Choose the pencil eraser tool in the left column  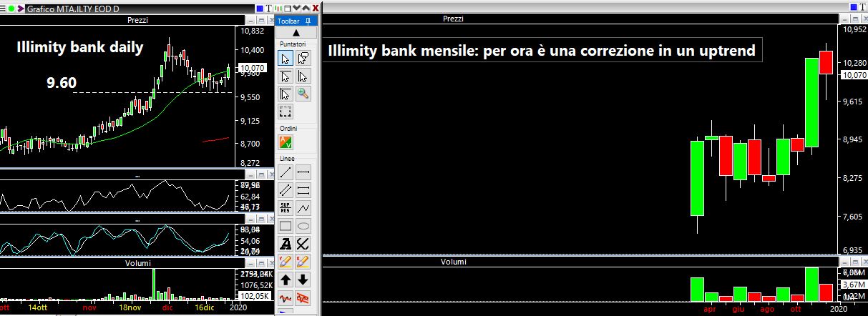point(286,262)
